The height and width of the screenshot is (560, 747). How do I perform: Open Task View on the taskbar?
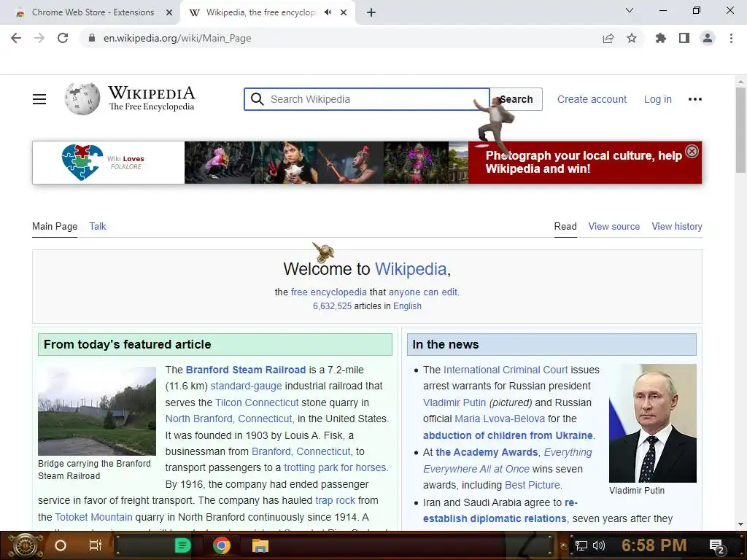pyautogui.click(x=96, y=545)
